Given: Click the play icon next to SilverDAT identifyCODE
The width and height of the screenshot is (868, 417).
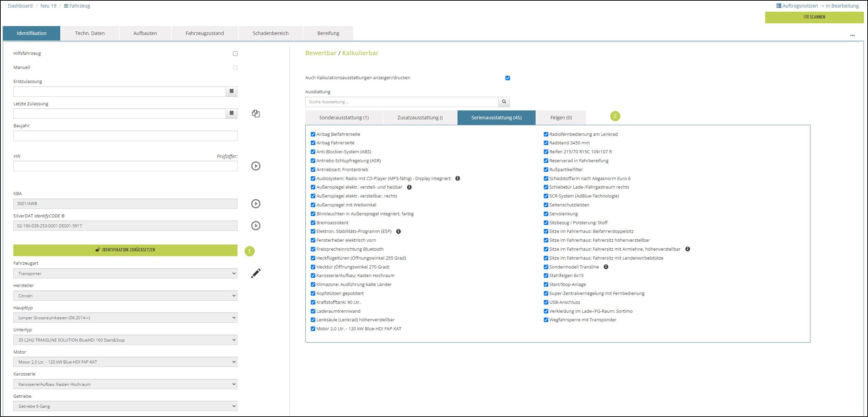Looking at the screenshot, I should click(x=256, y=226).
